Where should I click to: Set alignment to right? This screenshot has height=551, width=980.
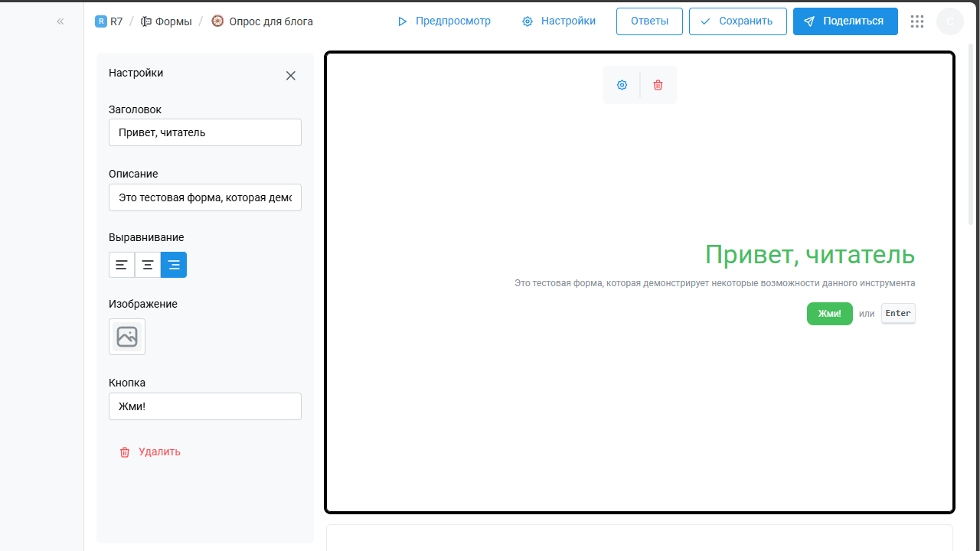(x=174, y=265)
